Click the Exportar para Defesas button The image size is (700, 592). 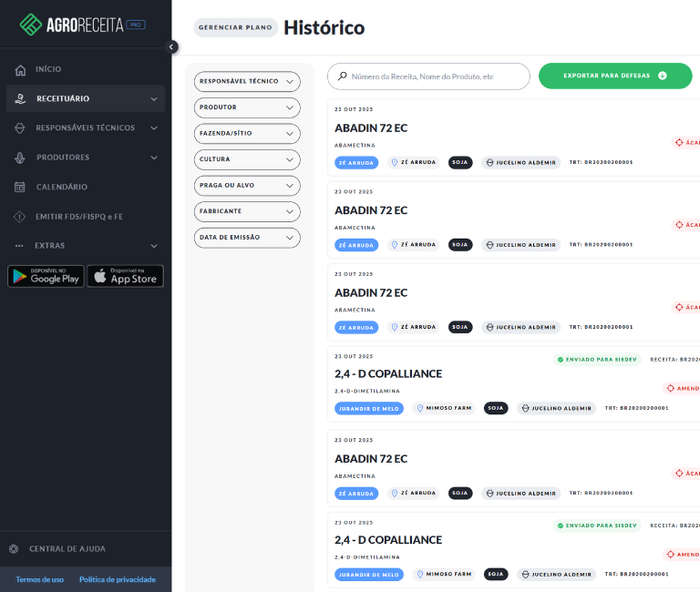pos(614,77)
